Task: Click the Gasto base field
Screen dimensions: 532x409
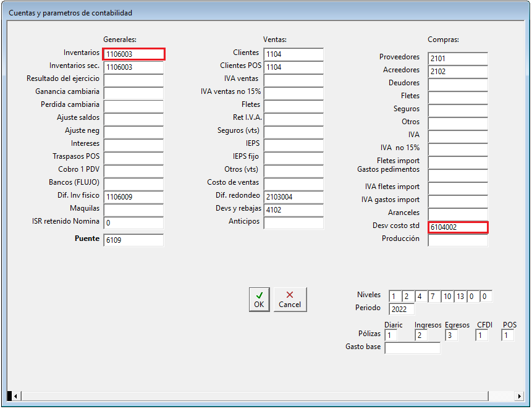Action: point(413,348)
